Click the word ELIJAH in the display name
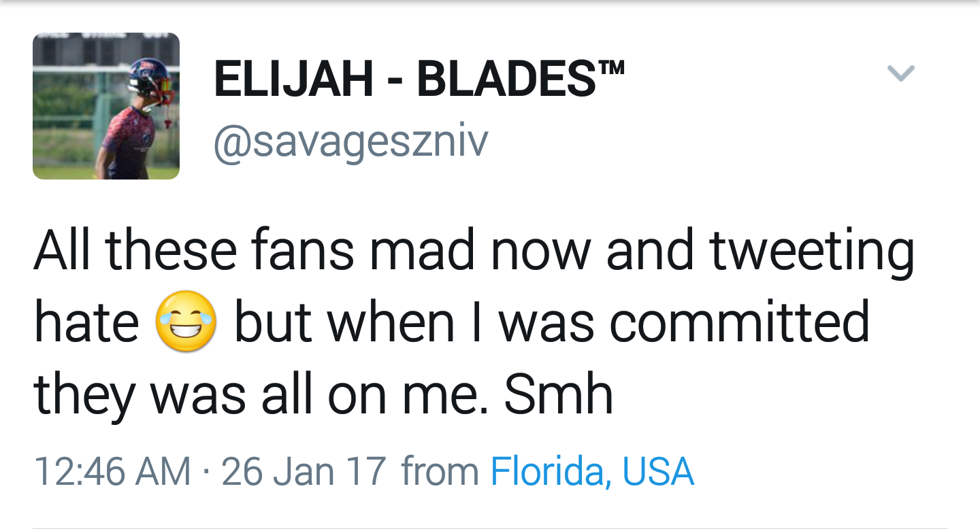 click(x=293, y=79)
